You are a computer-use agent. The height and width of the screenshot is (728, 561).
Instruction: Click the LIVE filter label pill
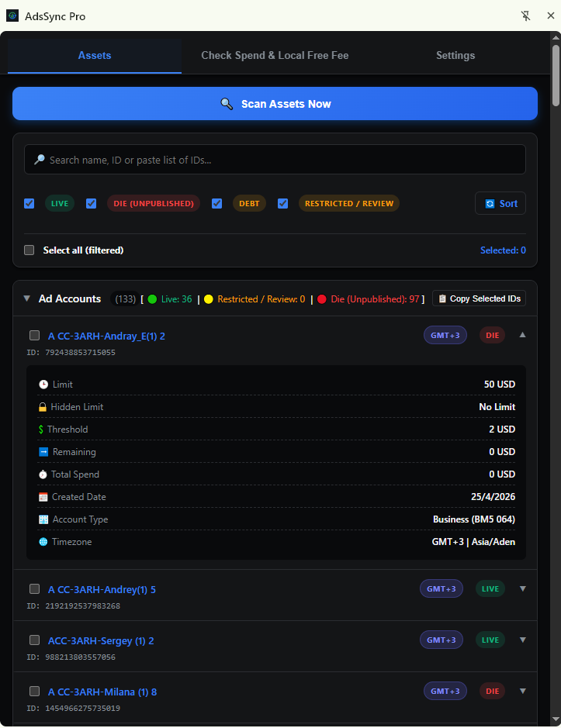60,203
